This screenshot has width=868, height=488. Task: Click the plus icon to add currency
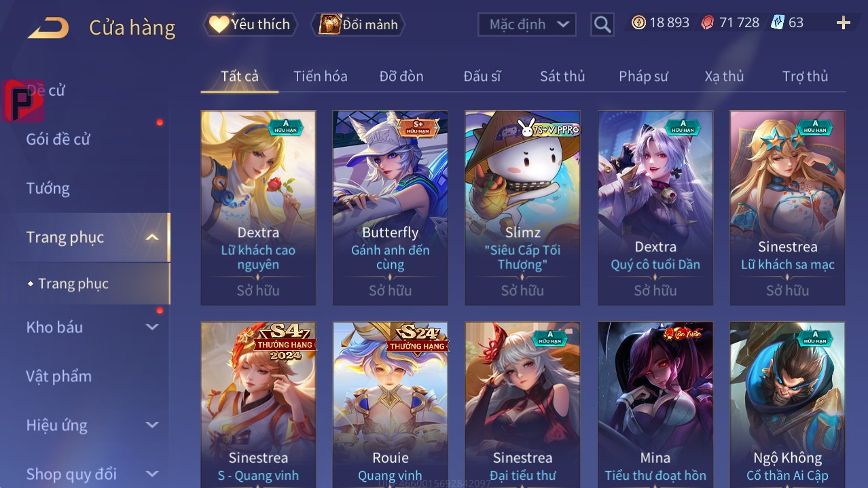click(844, 23)
